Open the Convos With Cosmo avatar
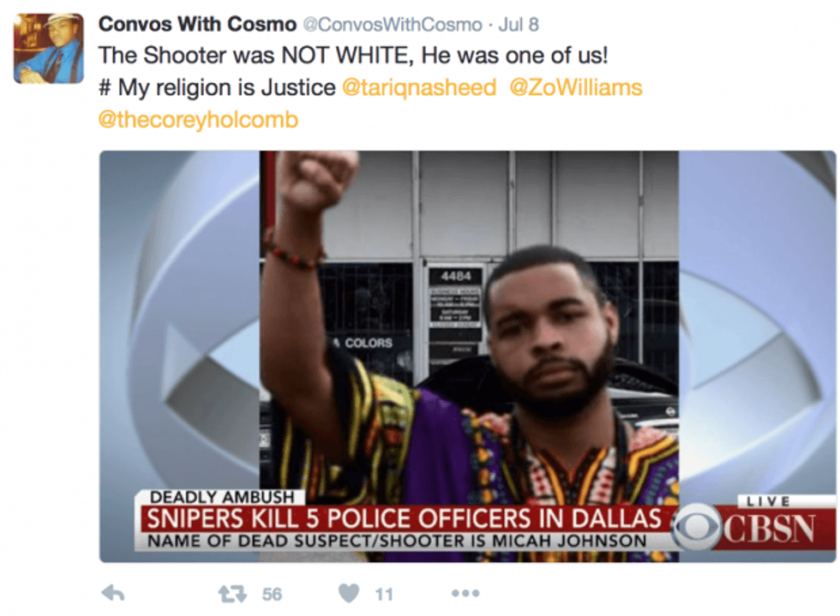 [48, 49]
